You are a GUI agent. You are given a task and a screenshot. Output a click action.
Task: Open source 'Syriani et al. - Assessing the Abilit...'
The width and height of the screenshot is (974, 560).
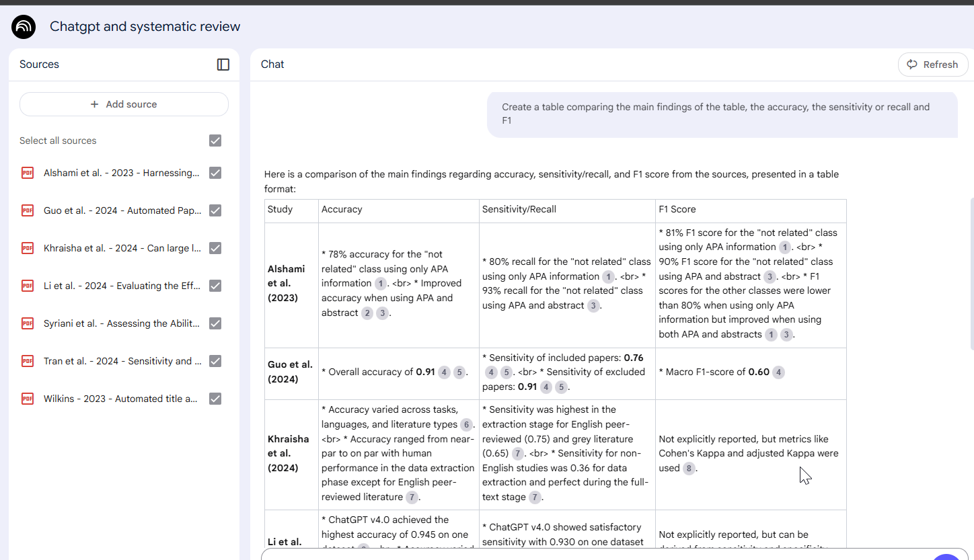point(122,323)
